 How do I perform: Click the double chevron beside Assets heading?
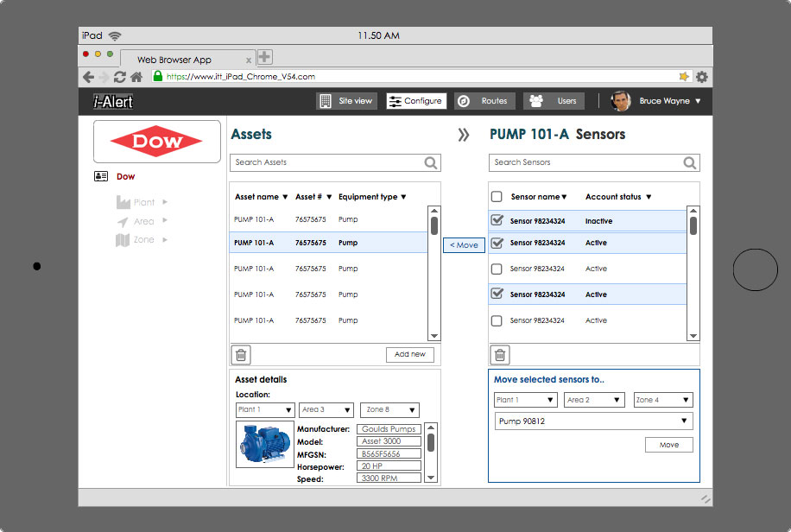coord(464,135)
